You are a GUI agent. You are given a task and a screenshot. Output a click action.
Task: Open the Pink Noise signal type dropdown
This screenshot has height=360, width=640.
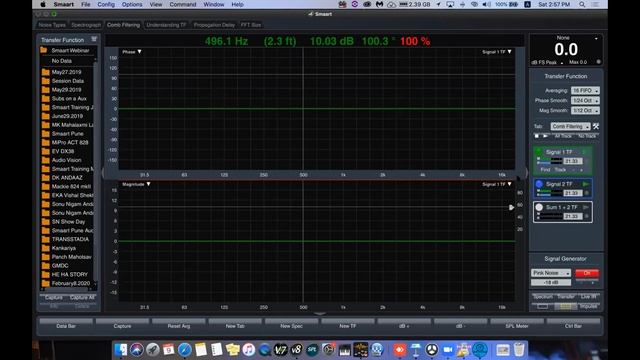(x=551, y=273)
